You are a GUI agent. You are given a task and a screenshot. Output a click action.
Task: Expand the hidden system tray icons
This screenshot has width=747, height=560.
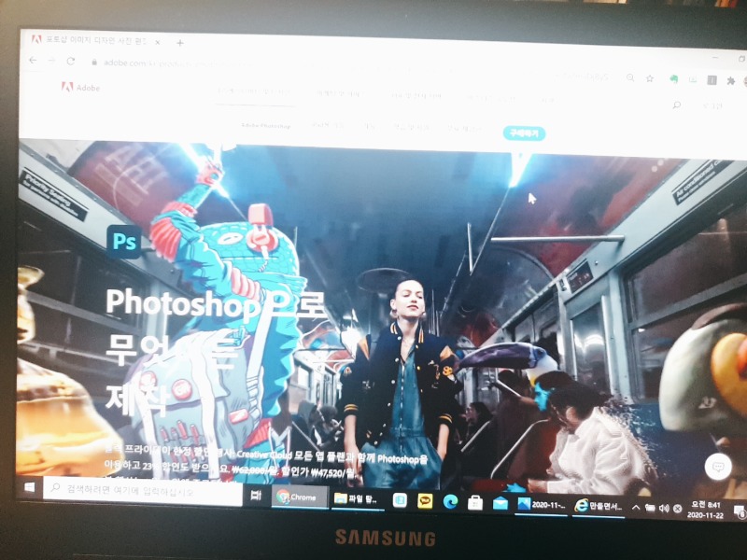click(636, 508)
